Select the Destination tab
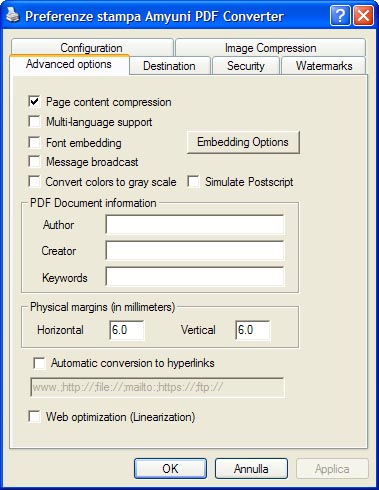Viewport: 379px width, 490px height. point(170,65)
